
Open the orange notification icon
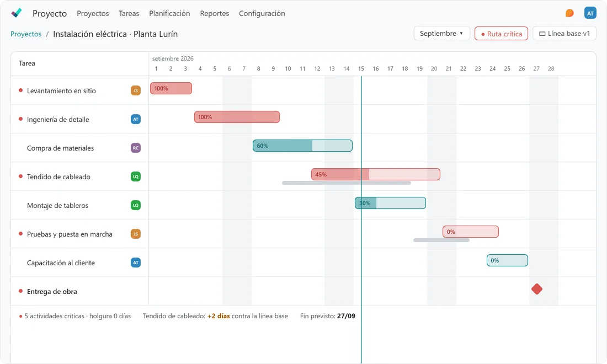pyautogui.click(x=569, y=13)
